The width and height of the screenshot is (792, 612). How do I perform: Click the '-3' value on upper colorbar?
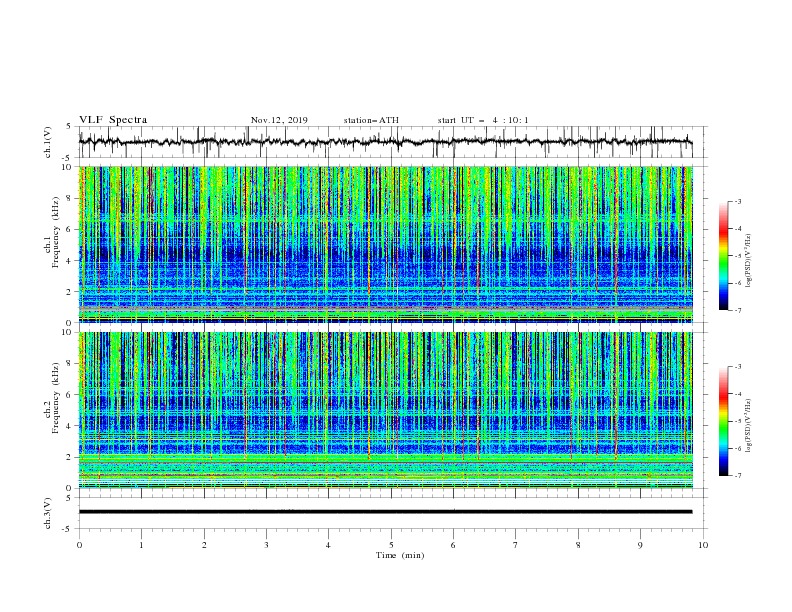tap(737, 201)
